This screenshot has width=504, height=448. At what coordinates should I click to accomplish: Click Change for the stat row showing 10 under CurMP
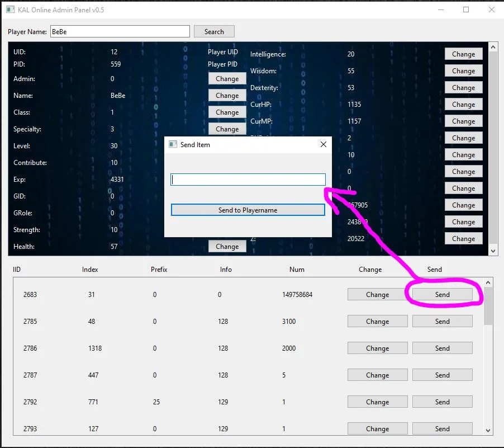click(464, 154)
